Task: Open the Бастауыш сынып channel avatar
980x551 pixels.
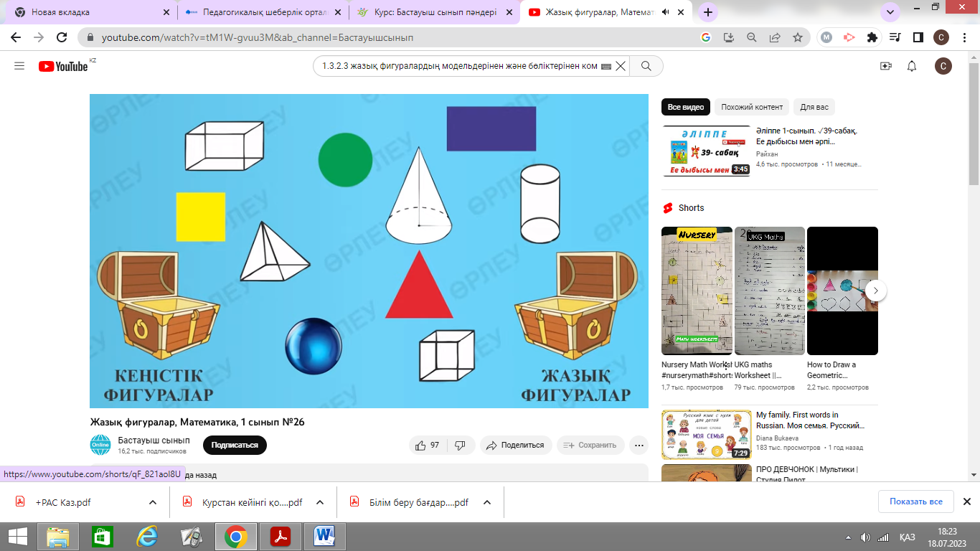Action: tap(100, 445)
